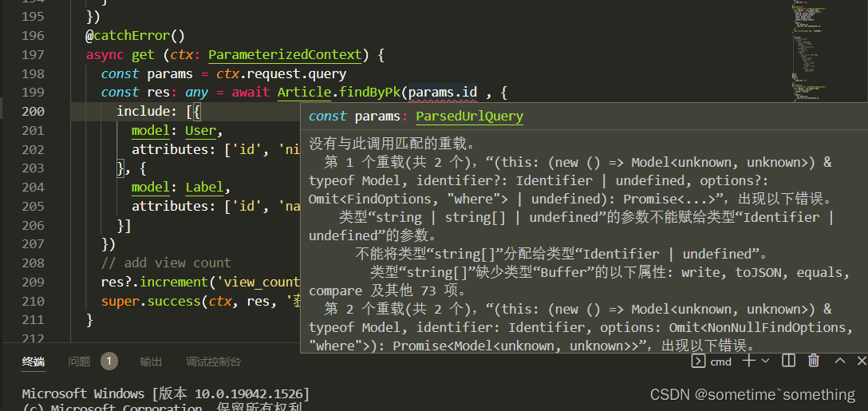868x411 pixels.
Task: Kill the terminal with the trash icon
Action: tap(813, 362)
